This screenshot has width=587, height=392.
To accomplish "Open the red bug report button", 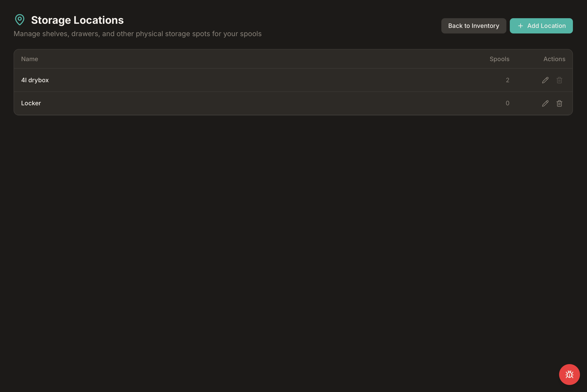I will [x=569, y=374].
